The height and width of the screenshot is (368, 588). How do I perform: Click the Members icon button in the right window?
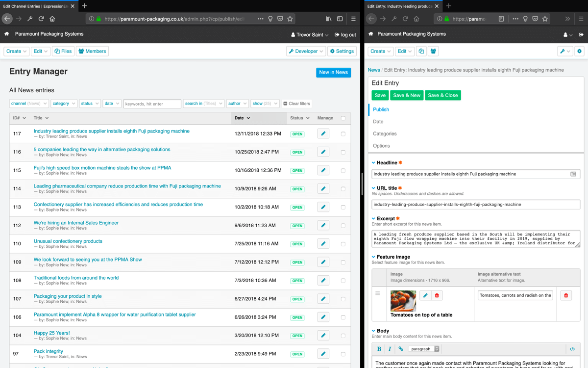click(x=433, y=51)
